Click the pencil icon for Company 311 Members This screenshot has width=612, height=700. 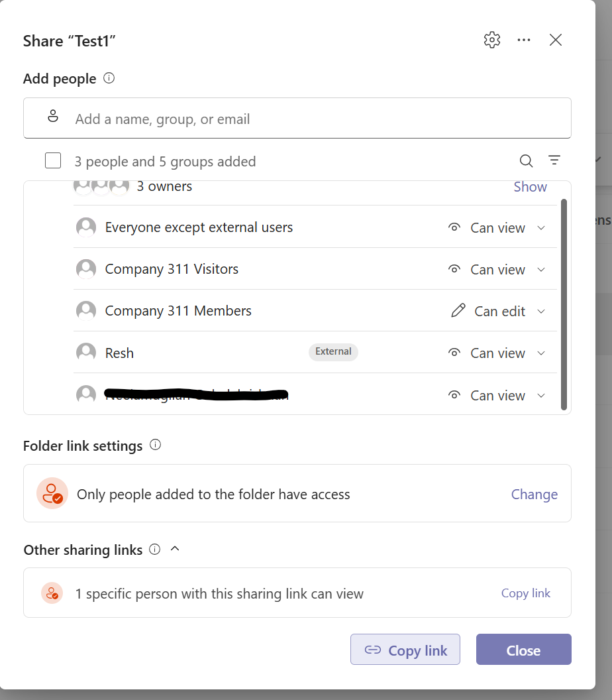coord(458,310)
